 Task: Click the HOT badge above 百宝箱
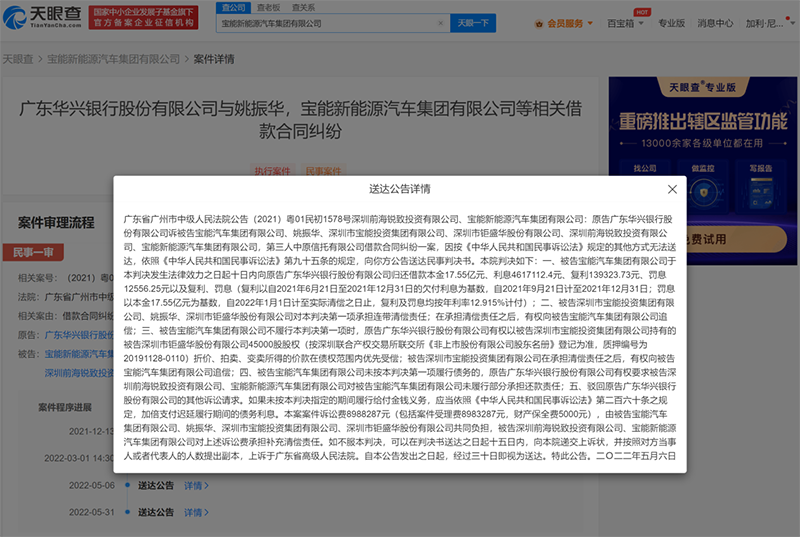tap(642, 12)
